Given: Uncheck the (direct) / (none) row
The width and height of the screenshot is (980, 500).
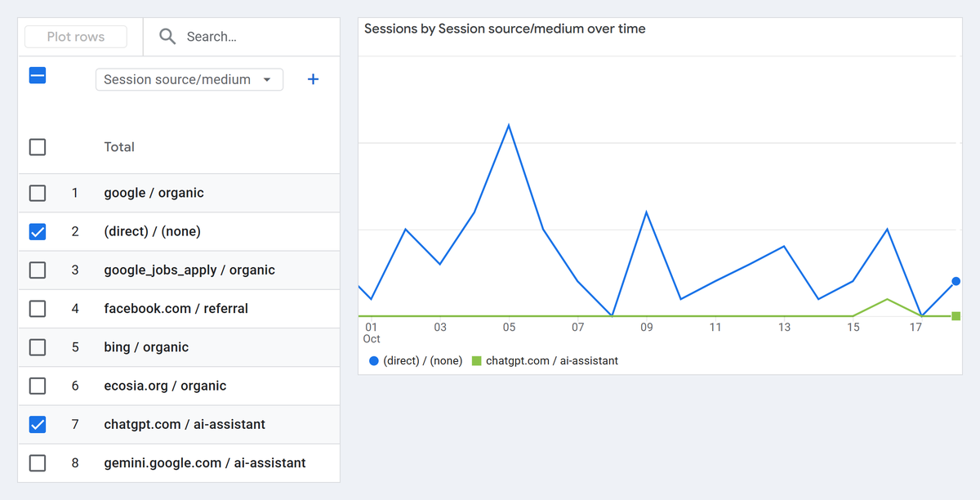Looking at the screenshot, I should (x=38, y=231).
